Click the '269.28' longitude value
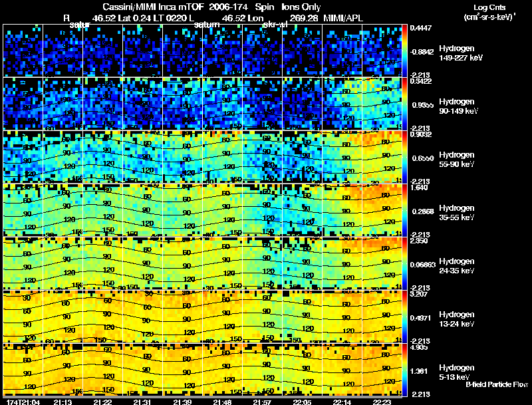Viewport: 532px width, 405px height. click(304, 18)
